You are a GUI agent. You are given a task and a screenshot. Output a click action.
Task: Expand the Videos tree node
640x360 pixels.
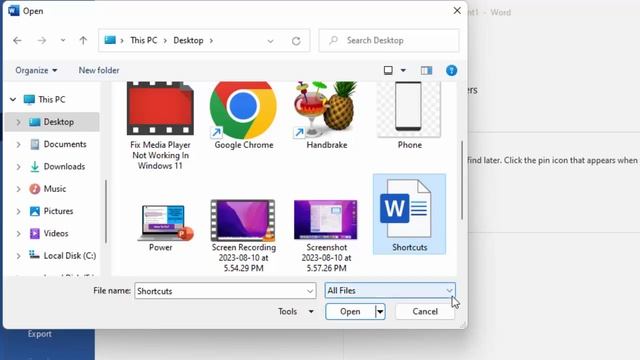[x=18, y=233]
